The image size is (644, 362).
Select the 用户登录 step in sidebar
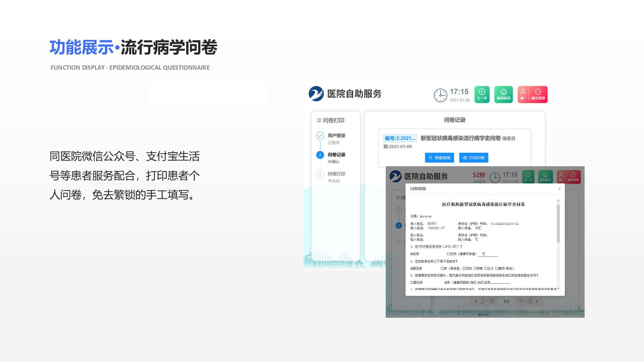336,135
